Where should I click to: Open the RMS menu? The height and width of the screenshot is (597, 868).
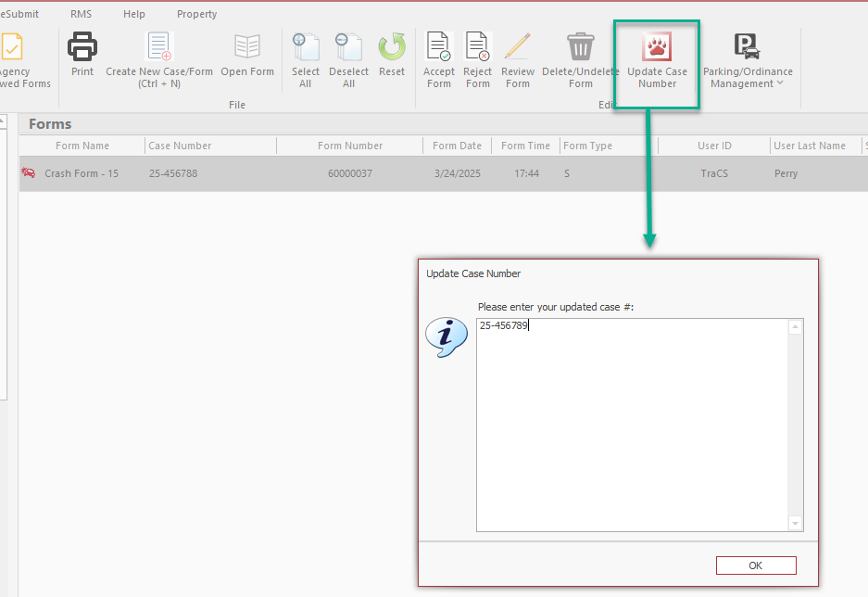[82, 14]
